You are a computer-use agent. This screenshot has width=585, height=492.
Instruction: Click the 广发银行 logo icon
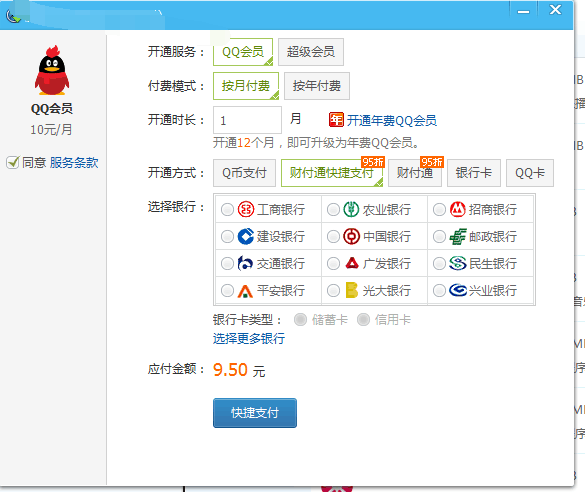[352, 263]
